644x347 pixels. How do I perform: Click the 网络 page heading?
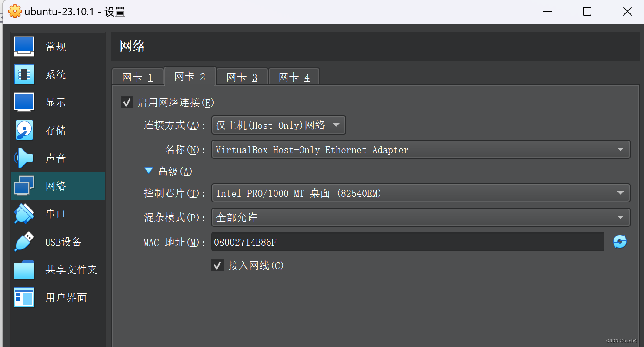click(x=133, y=46)
